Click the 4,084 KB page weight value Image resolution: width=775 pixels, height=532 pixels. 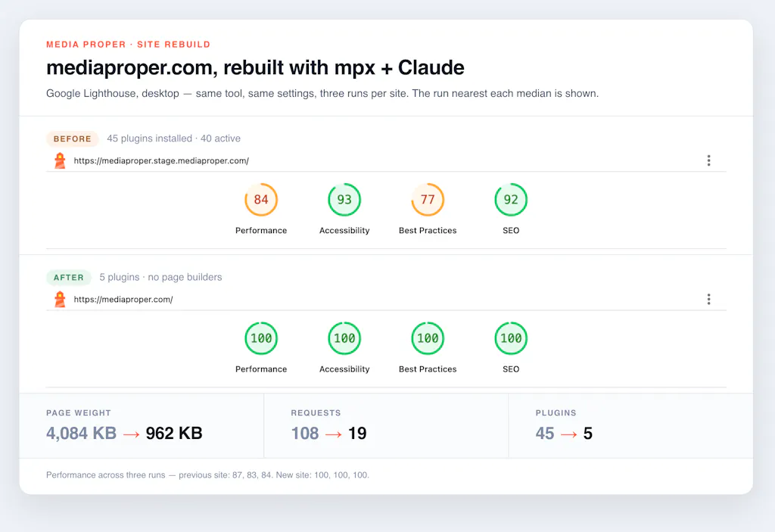82,434
